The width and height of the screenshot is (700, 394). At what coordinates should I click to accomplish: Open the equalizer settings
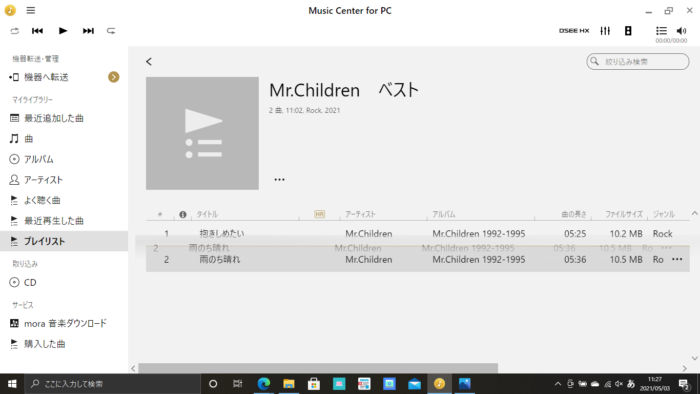[x=605, y=31]
